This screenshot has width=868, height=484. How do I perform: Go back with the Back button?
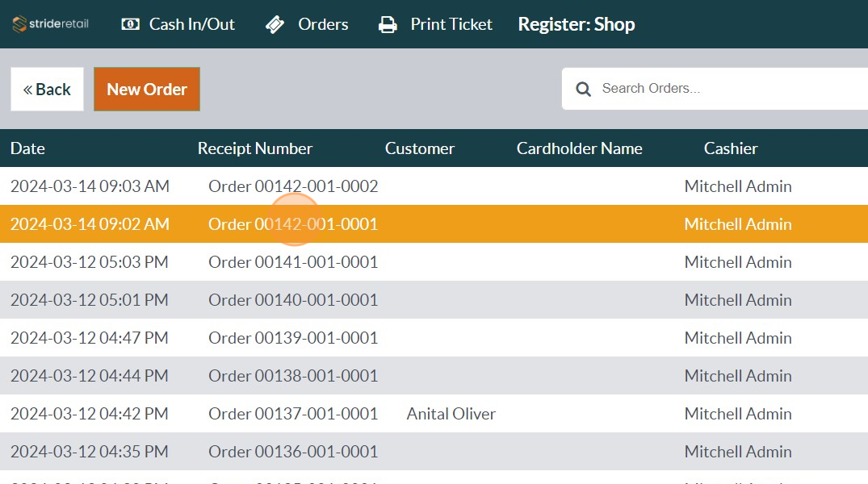[x=47, y=89]
